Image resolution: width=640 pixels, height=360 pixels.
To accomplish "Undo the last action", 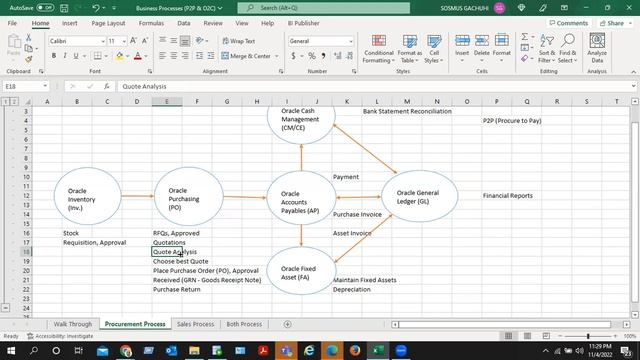I will click(x=96, y=8).
